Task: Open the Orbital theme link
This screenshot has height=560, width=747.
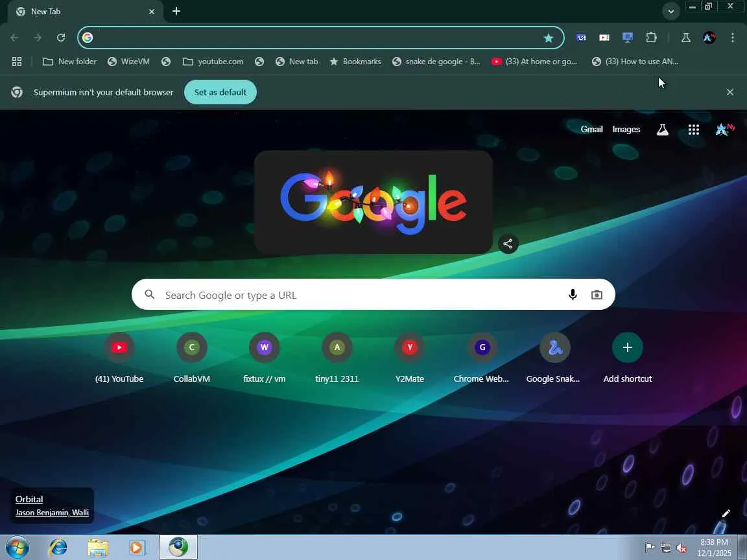Action: [29, 499]
